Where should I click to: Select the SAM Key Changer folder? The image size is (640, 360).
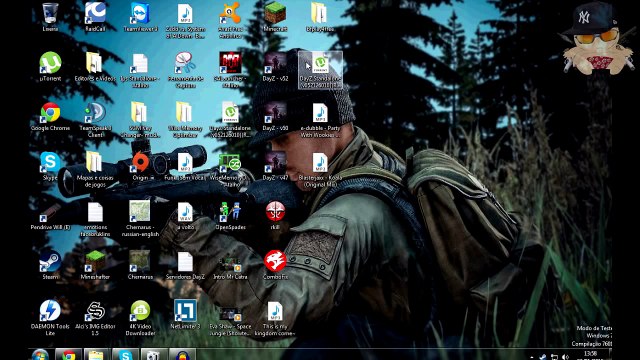[140, 120]
